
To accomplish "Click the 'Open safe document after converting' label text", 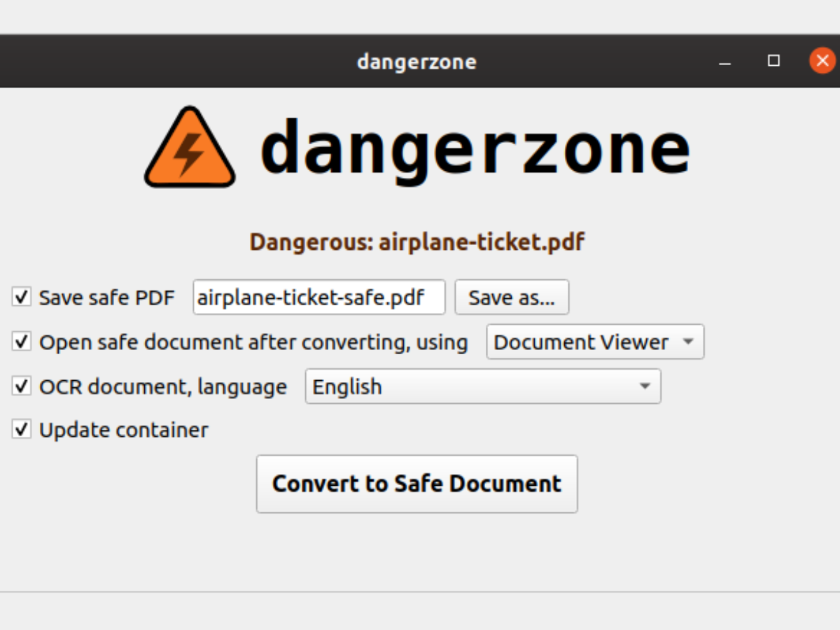I will (x=253, y=342).
